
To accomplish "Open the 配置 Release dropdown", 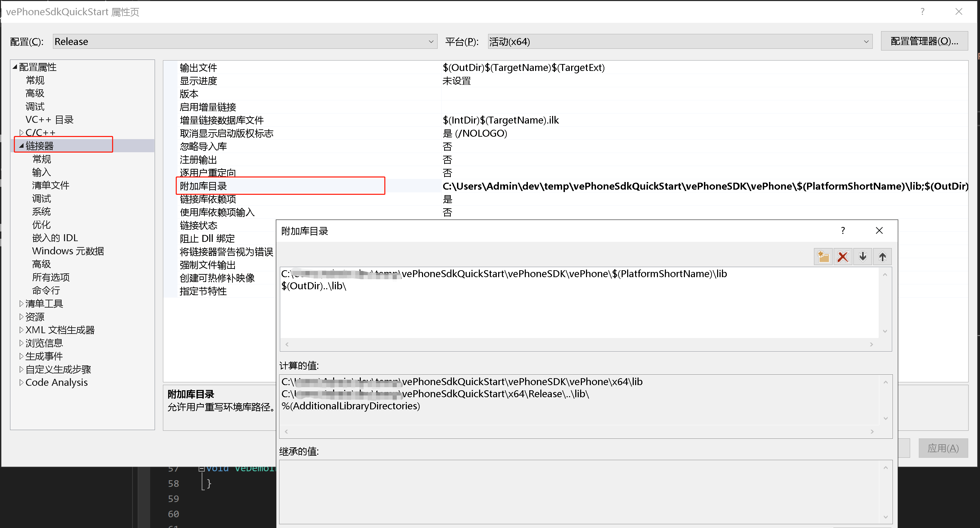I will [431, 42].
